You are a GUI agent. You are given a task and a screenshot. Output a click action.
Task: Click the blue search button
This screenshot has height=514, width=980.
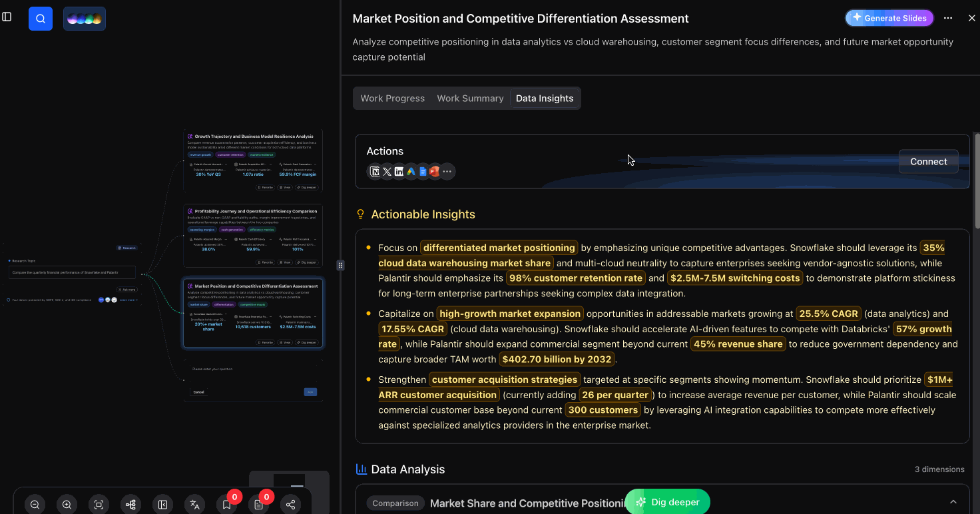coord(41,19)
